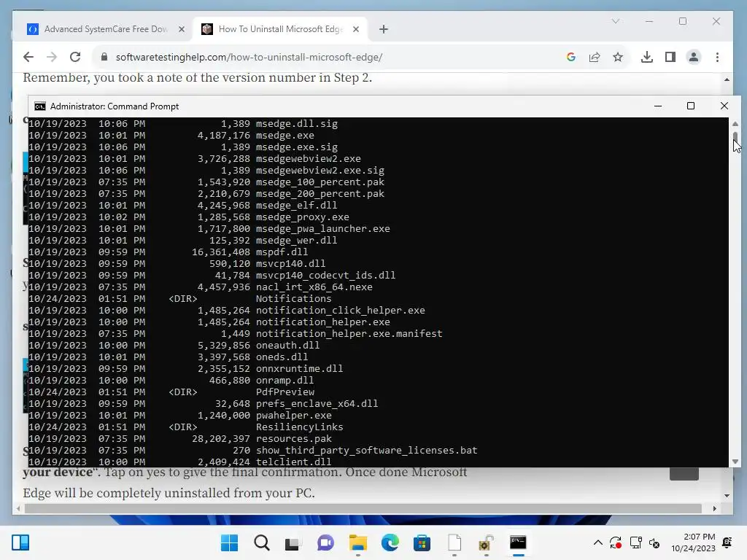Select the How To Uninstall Microsoft Edge tab
Image resolution: width=747 pixels, height=560 pixels.
pos(280,29)
